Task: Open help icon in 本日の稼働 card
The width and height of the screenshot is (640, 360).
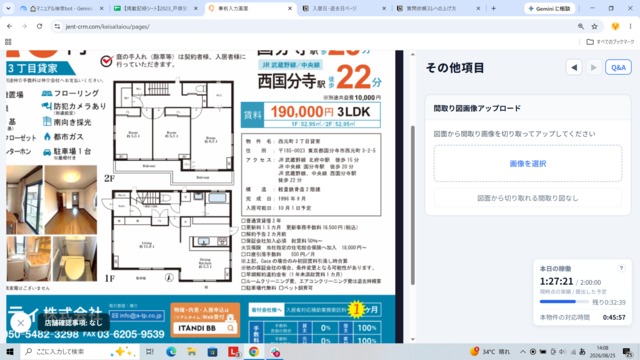Action: pos(621,268)
